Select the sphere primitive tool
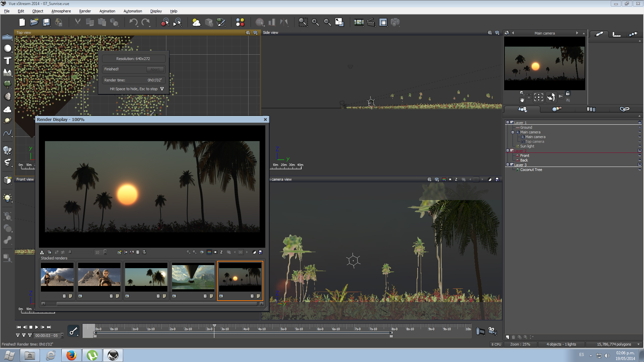The image size is (644, 362). (x=7, y=49)
